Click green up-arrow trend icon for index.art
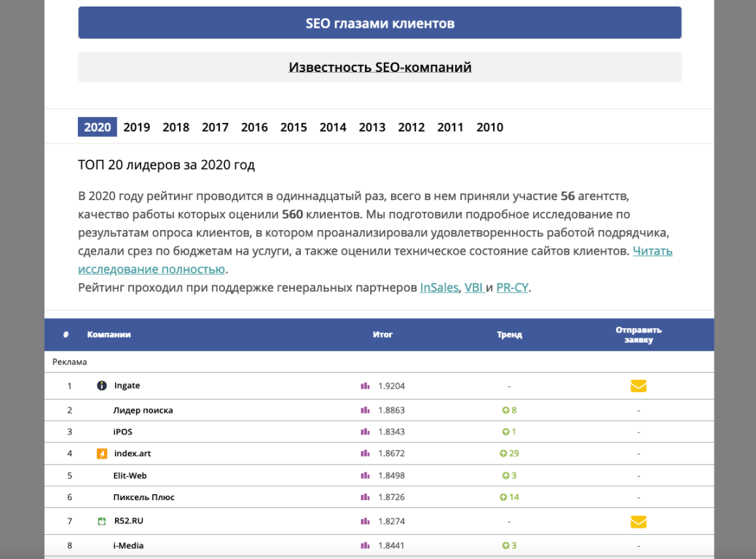 (x=503, y=453)
